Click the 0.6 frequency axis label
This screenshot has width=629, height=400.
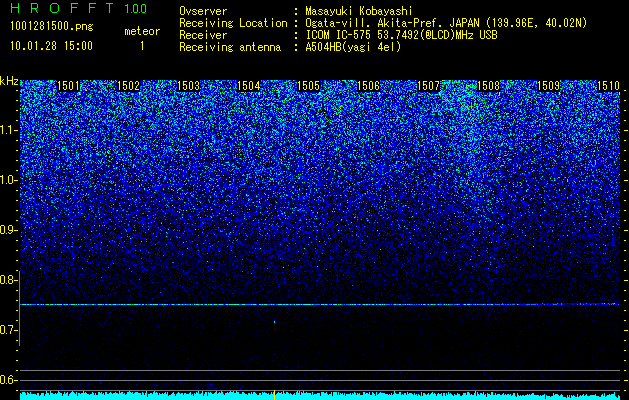coord(8,380)
